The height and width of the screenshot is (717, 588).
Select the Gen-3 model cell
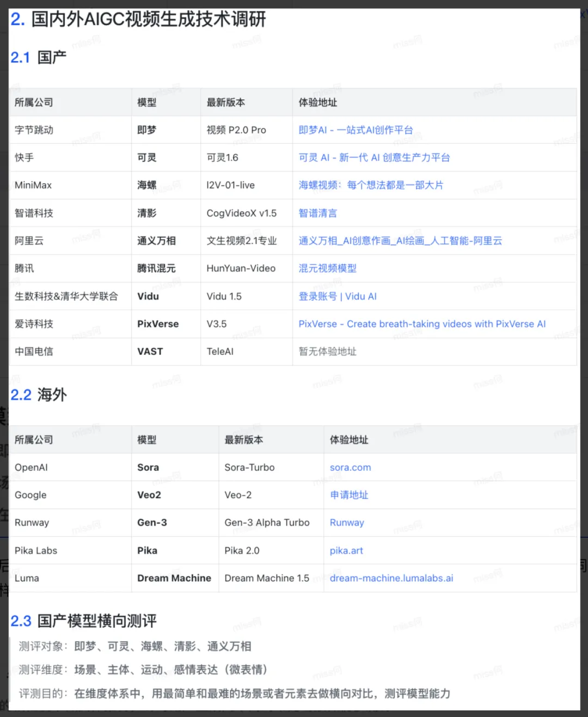(175, 522)
